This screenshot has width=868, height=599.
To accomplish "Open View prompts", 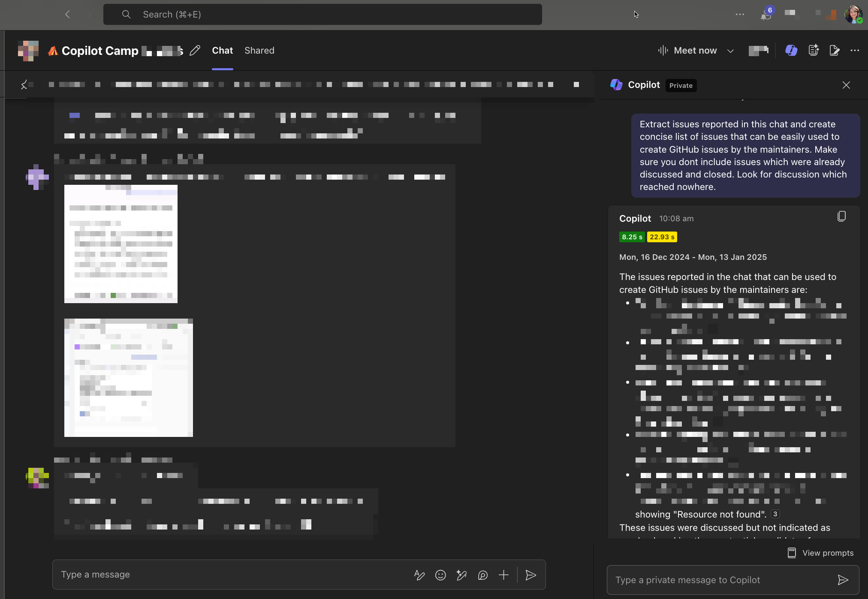I will (x=821, y=553).
